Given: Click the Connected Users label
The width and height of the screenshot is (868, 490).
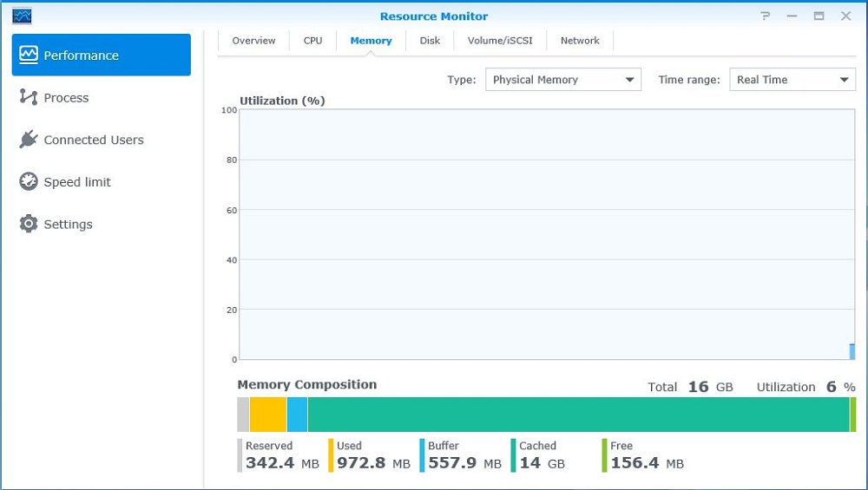Looking at the screenshot, I should click(x=94, y=140).
